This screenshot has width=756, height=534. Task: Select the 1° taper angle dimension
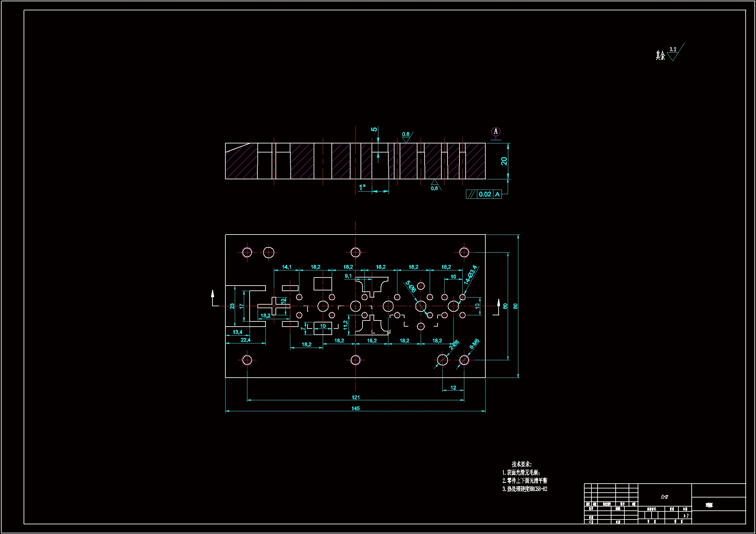[x=362, y=188]
